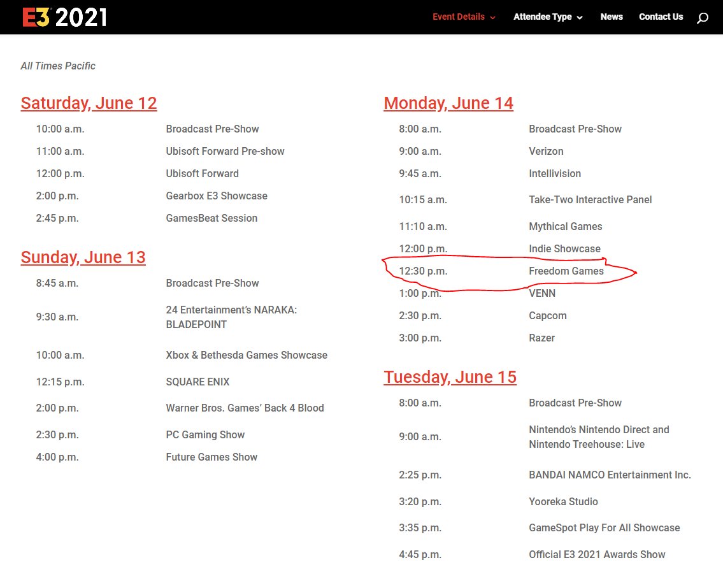Select the 3:35 p.m. time on Tuesday
Screen dimensions: 723x588
pyautogui.click(x=420, y=528)
